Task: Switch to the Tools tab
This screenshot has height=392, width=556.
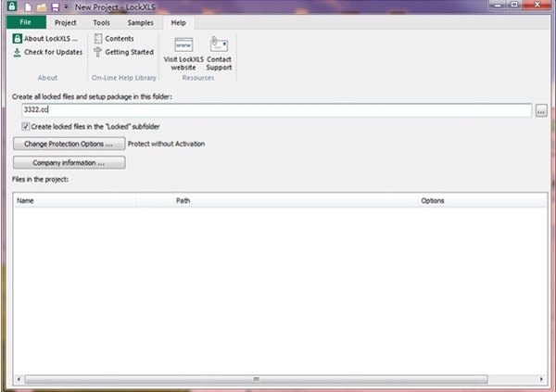Action: click(101, 22)
